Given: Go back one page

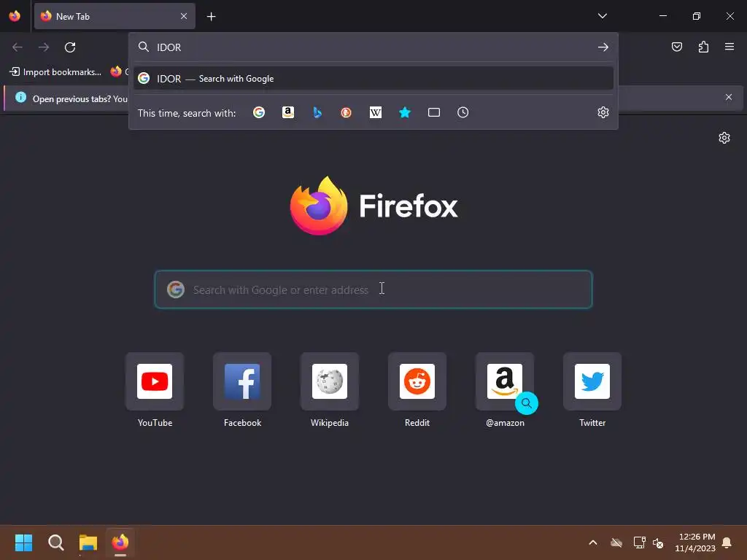Looking at the screenshot, I should click(x=18, y=47).
